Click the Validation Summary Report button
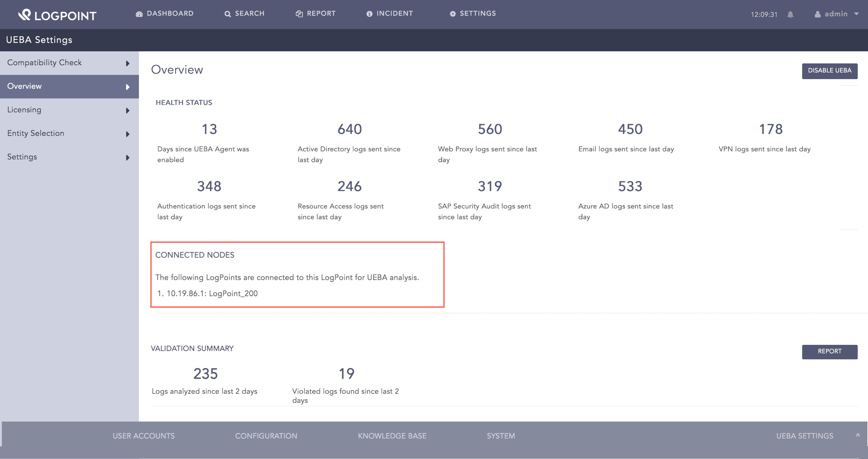Image resolution: width=868 pixels, height=459 pixels. point(829,351)
